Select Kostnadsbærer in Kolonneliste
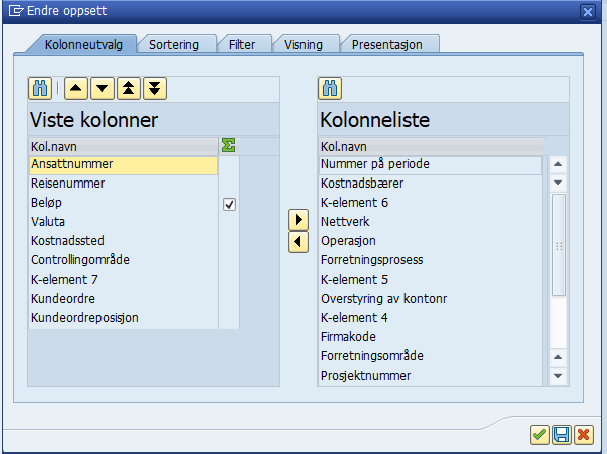607x454 pixels. point(430,183)
